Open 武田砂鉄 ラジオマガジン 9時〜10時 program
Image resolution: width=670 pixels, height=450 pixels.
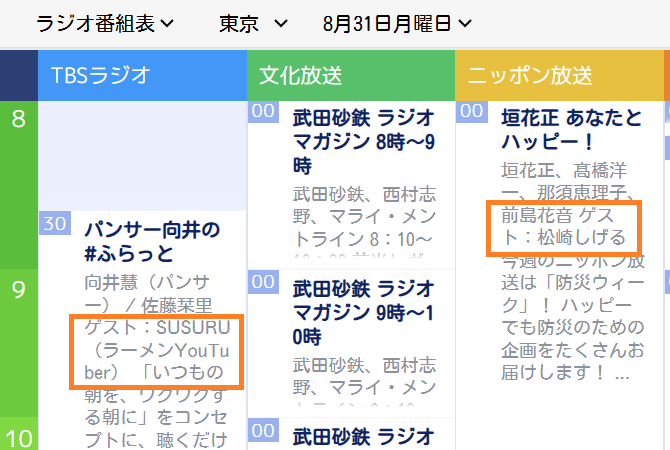[x=364, y=313]
